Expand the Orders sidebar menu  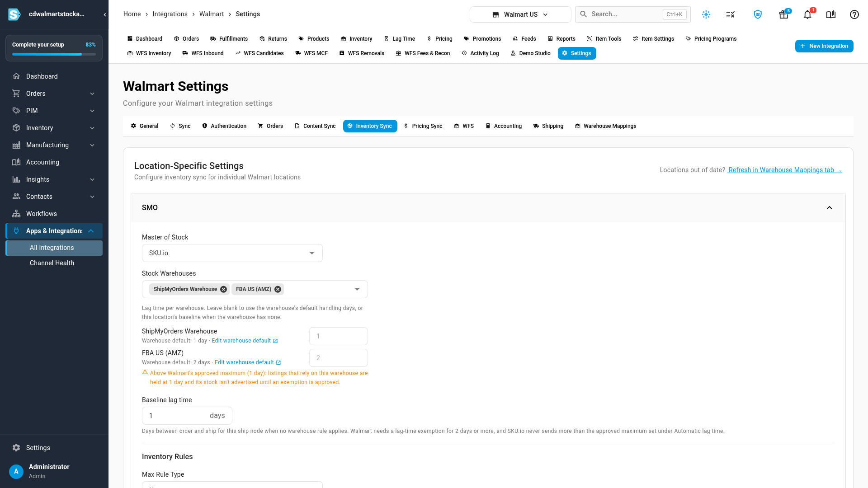[54, 94]
